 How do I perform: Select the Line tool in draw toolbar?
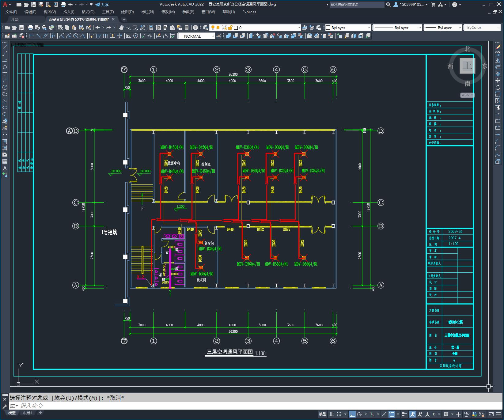pos(5,47)
